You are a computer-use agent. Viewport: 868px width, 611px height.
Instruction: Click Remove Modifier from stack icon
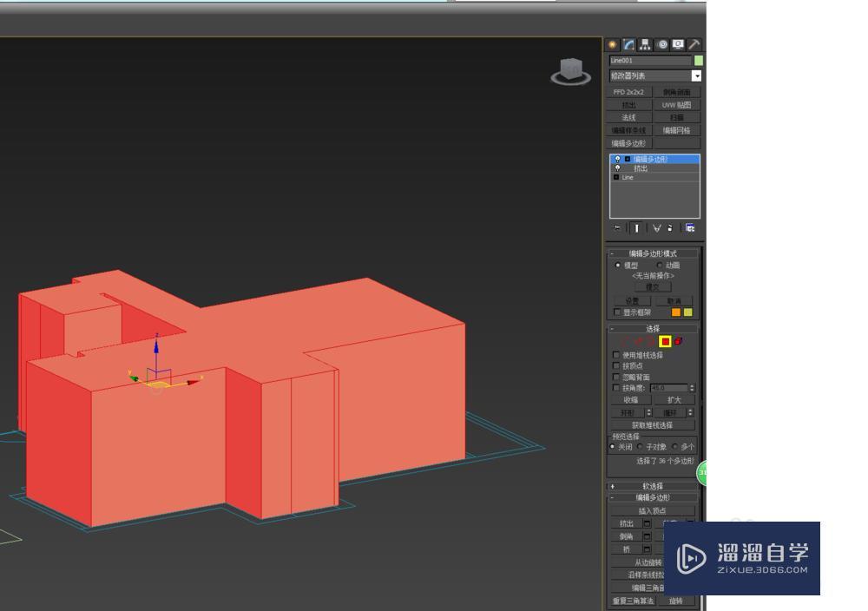click(670, 228)
